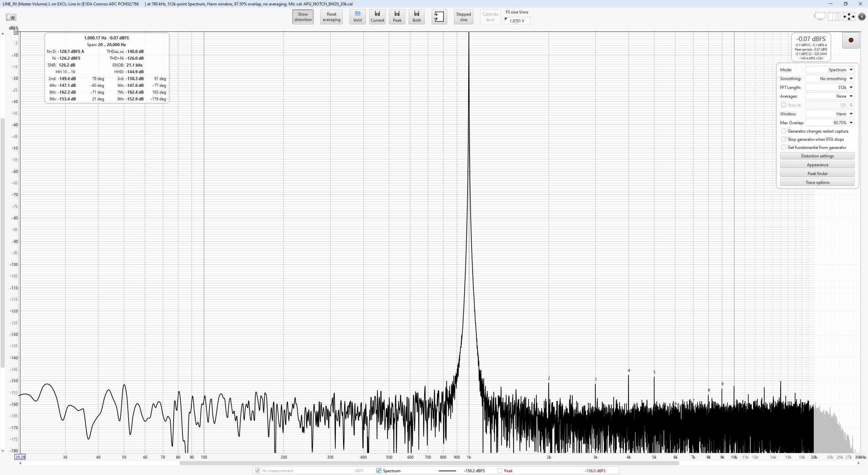Viewport: 868px width, 475px height.
Task: Open Distortion settings
Action: (817, 156)
